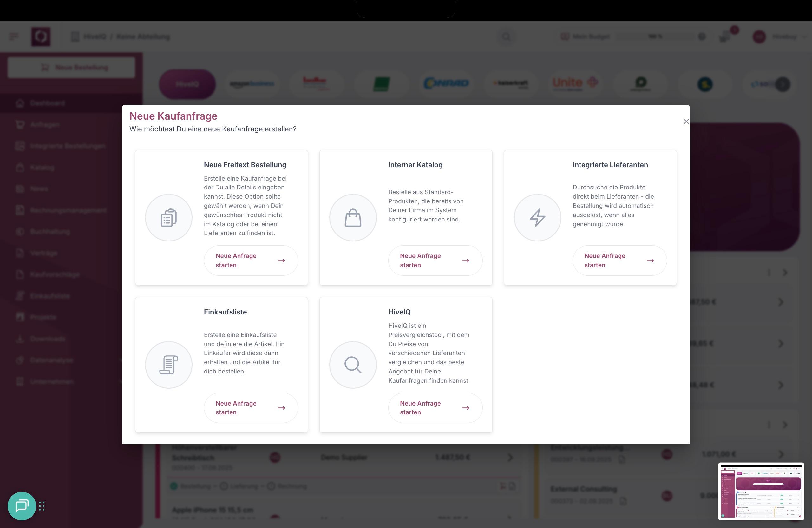The image size is (812, 528).
Task: Open Dashboard via its sidebar icon
Action: point(19,103)
